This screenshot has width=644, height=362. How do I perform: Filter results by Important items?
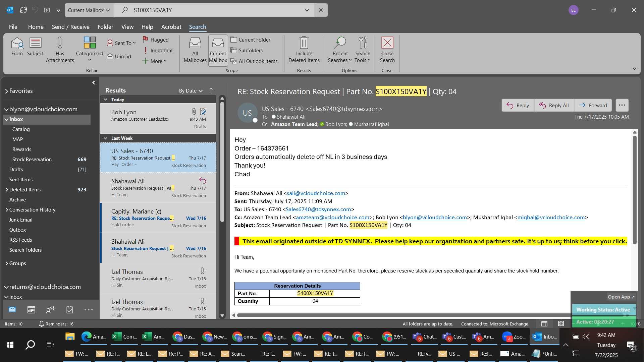(x=158, y=50)
